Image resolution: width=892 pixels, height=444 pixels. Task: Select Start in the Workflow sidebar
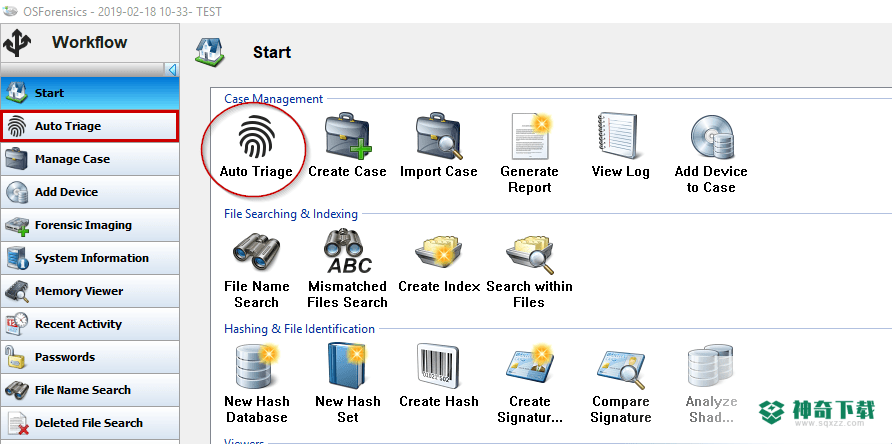point(90,93)
